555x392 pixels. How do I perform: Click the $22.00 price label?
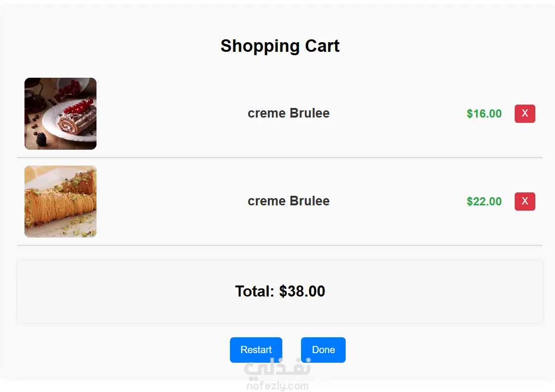coord(484,202)
